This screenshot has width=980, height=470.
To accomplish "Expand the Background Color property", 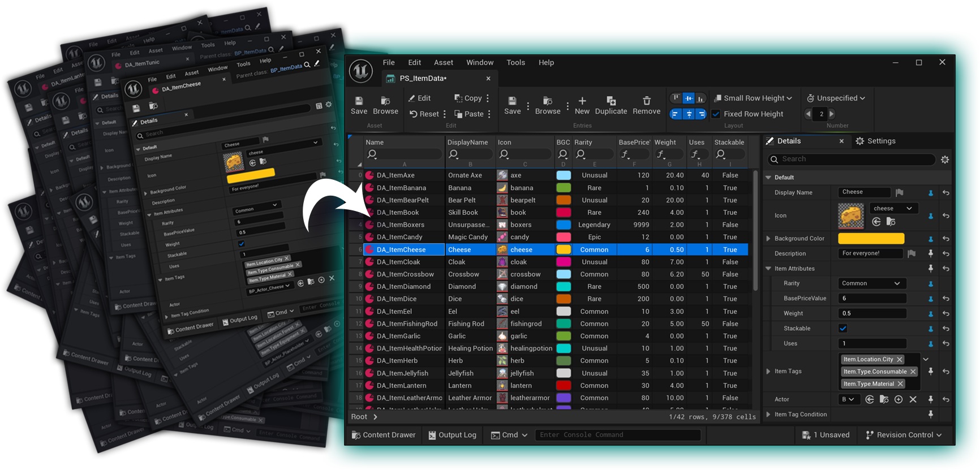I will pos(768,239).
